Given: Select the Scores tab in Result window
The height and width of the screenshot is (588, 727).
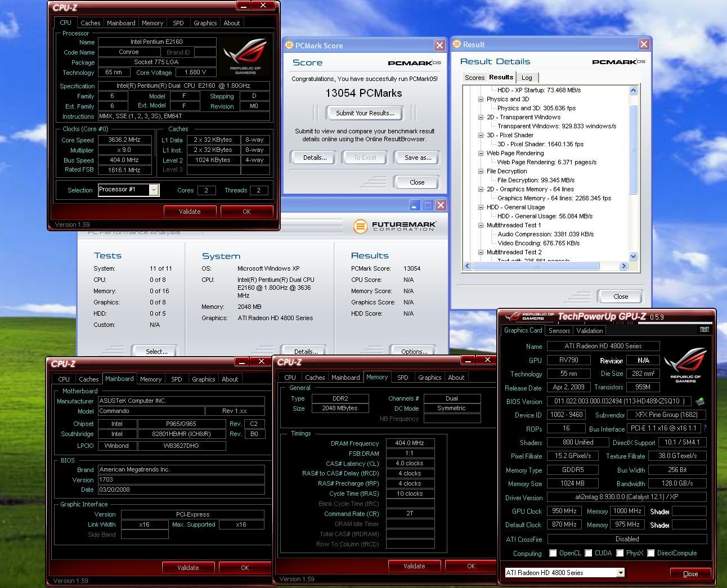Looking at the screenshot, I should coord(474,78).
